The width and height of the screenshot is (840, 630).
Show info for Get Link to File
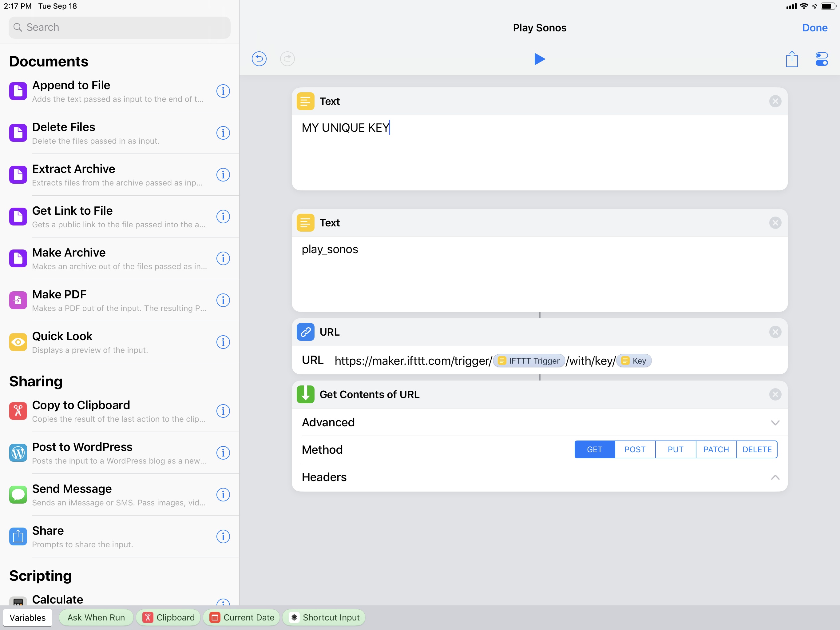(x=223, y=217)
